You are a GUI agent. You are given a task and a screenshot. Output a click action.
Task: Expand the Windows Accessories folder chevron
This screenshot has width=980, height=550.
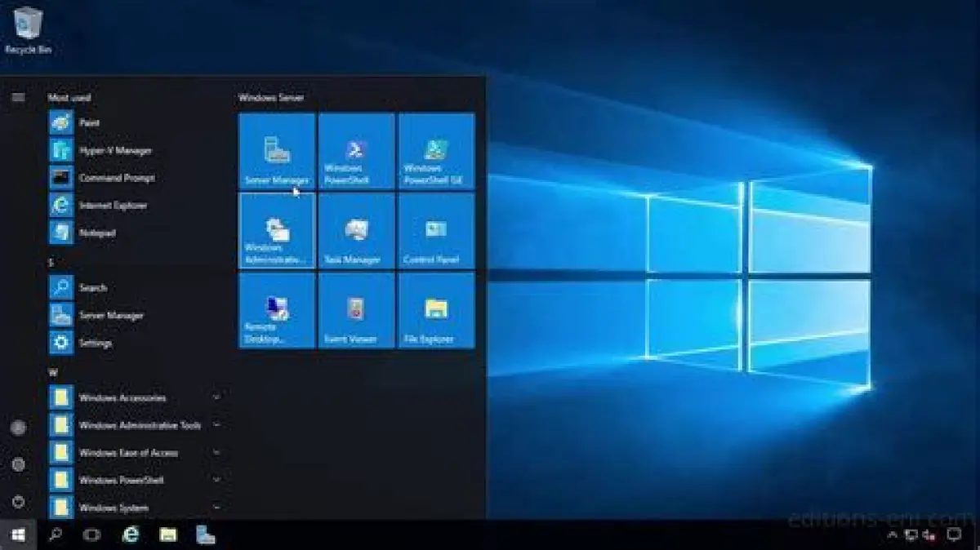pyautogui.click(x=216, y=397)
